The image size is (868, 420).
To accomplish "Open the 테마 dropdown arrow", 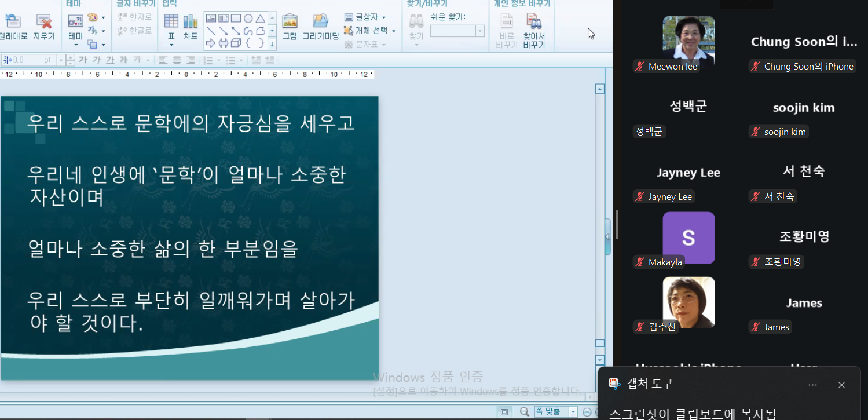I will coord(76,45).
